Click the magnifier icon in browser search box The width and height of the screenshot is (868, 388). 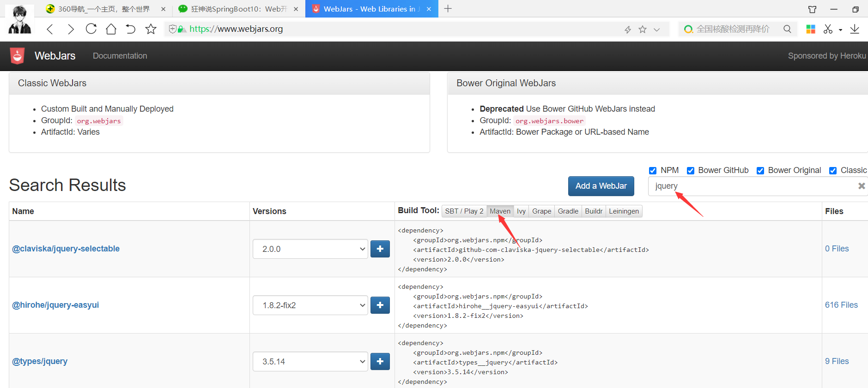click(x=787, y=29)
